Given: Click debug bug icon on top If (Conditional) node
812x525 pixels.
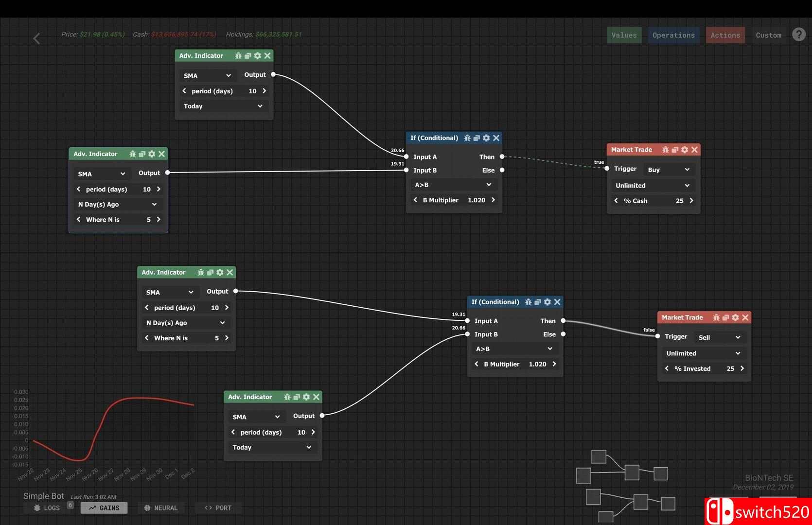Looking at the screenshot, I should click(x=467, y=138).
